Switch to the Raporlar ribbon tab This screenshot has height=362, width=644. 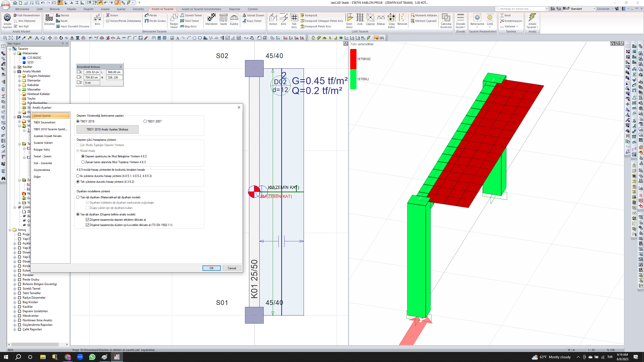pos(234,9)
